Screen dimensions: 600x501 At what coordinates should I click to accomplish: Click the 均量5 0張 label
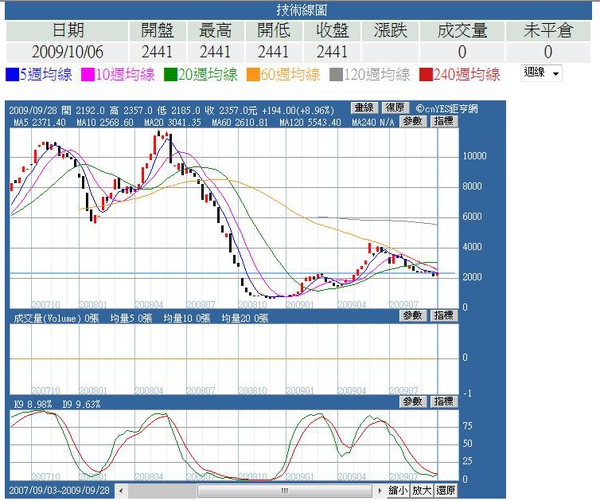[x=131, y=318]
